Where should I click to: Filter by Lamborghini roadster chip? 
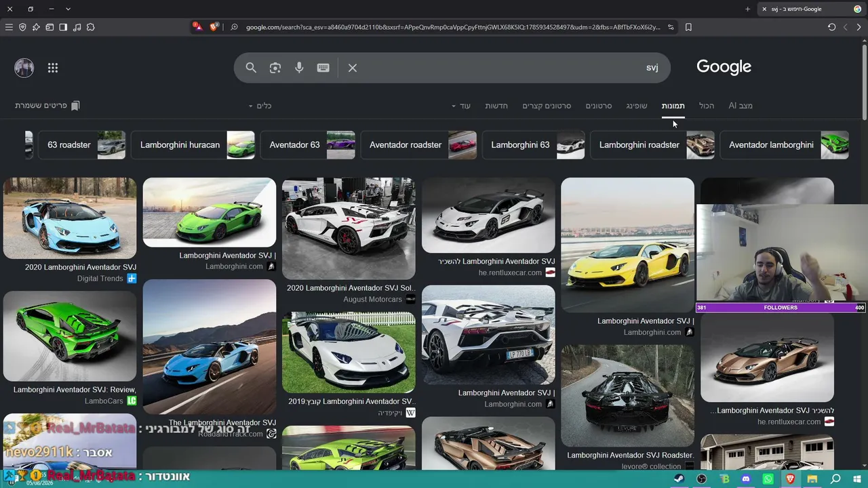pos(652,145)
